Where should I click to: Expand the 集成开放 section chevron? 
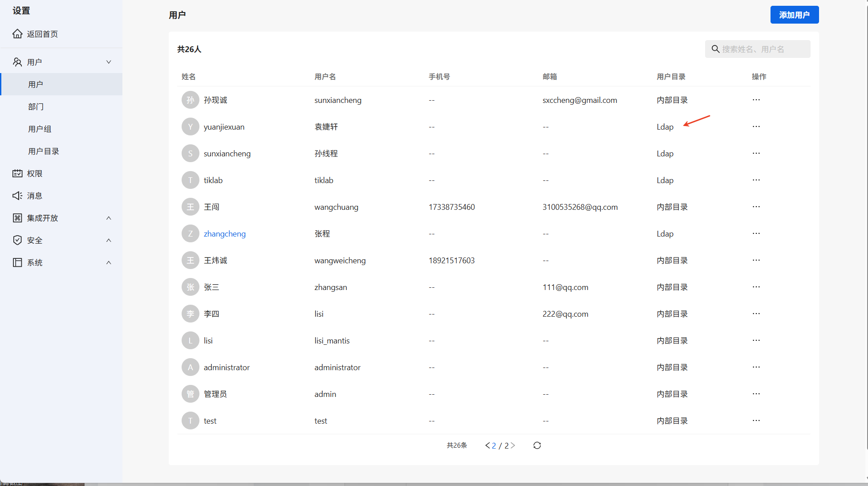coord(109,218)
